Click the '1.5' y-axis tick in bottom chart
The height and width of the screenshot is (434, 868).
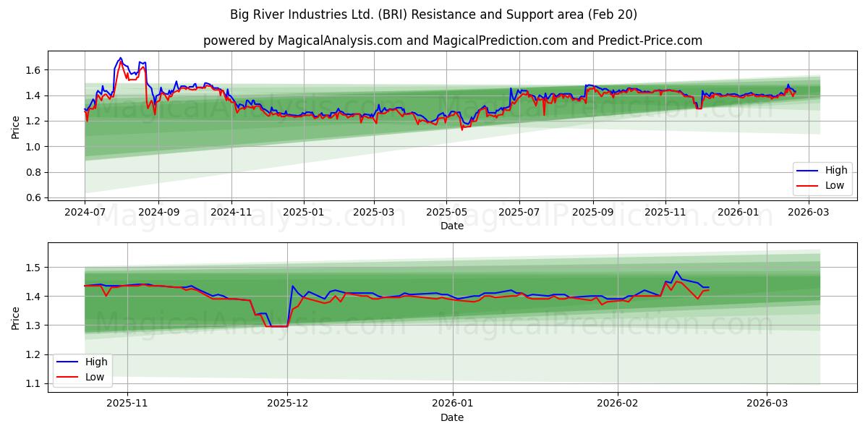point(35,268)
